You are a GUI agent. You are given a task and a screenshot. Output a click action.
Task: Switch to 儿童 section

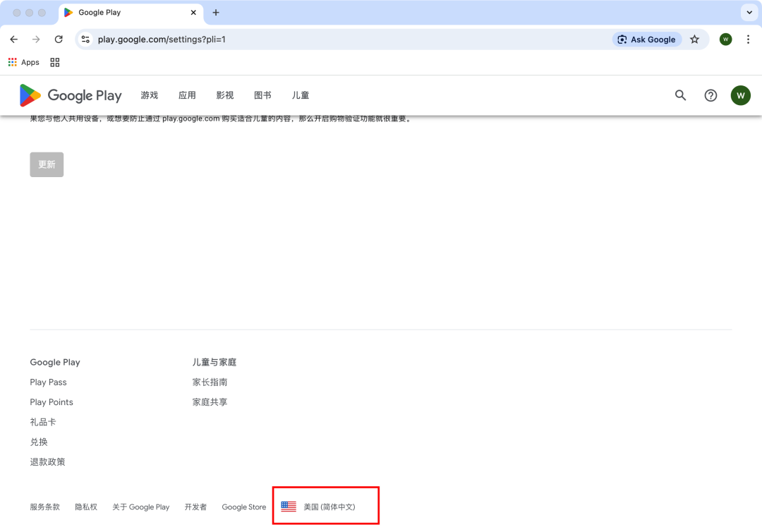(301, 95)
